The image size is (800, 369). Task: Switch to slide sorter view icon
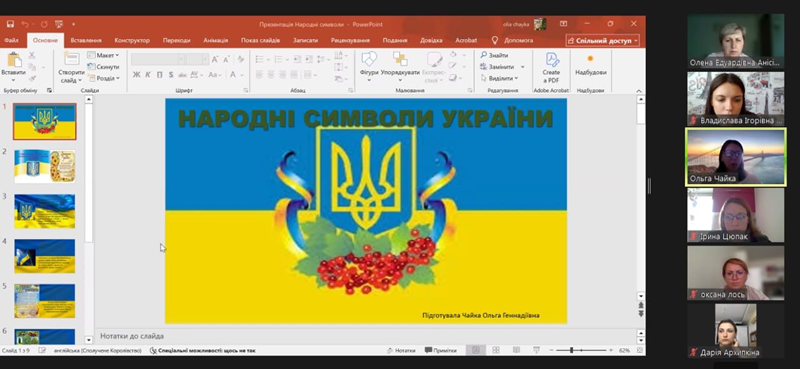pyautogui.click(x=495, y=350)
